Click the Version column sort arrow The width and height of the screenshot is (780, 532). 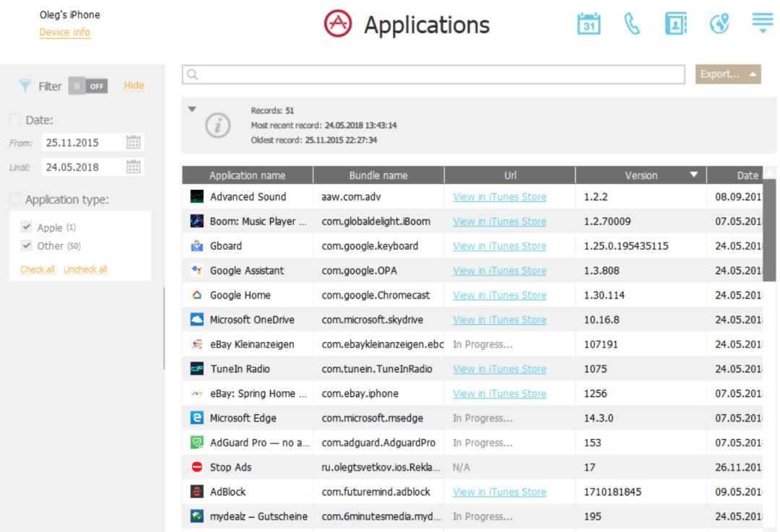pyautogui.click(x=693, y=175)
